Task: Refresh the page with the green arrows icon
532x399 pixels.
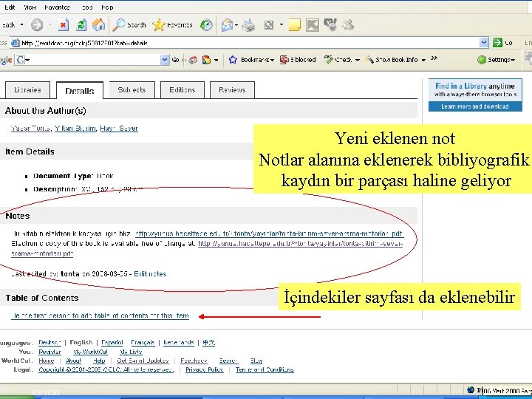Action: [x=81, y=25]
